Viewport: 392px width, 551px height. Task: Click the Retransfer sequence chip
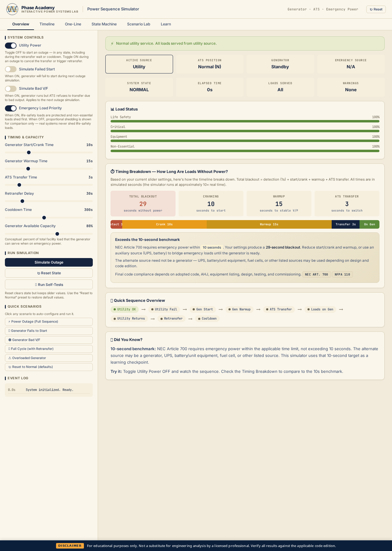point(171,319)
